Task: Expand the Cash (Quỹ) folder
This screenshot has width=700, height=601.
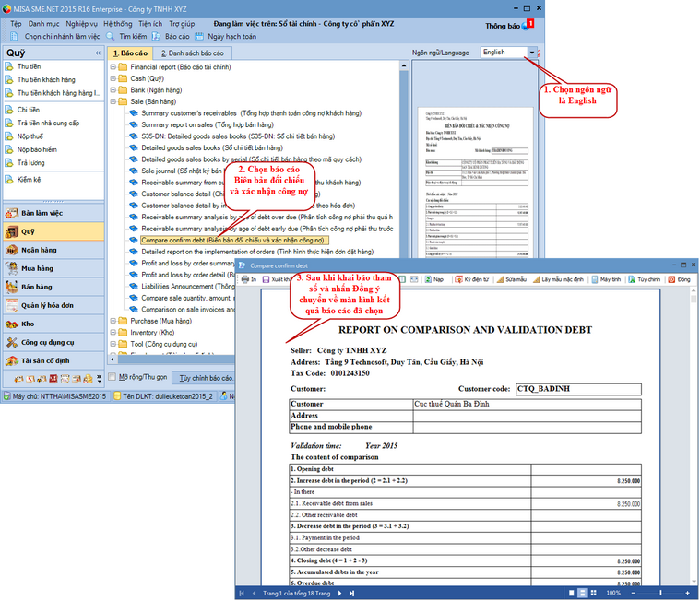Action: click(113, 78)
